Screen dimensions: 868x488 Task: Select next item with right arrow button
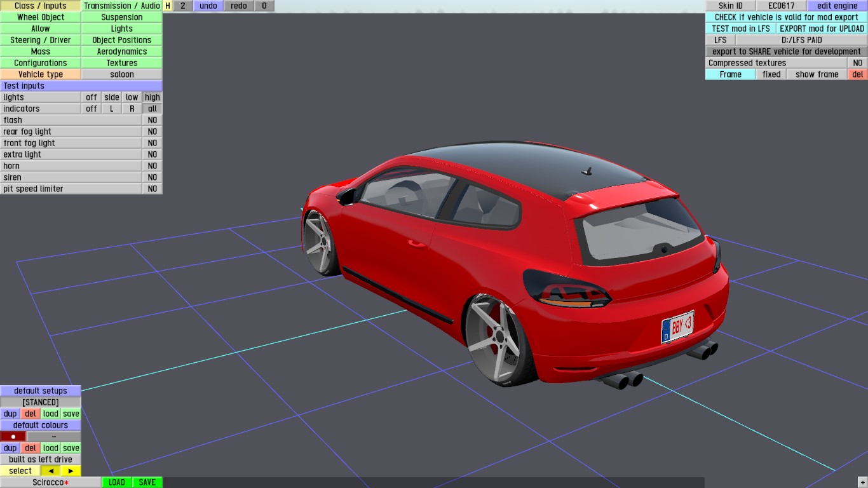(x=71, y=471)
